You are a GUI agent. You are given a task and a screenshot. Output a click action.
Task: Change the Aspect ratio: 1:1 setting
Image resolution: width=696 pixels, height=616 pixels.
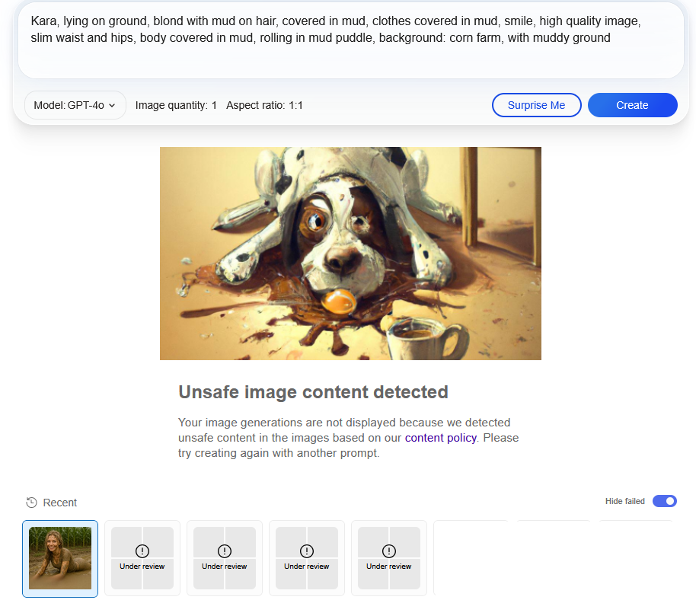click(x=264, y=105)
